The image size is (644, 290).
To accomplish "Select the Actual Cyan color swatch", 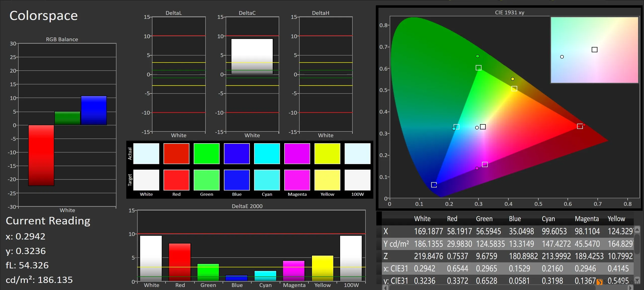I will (267, 154).
